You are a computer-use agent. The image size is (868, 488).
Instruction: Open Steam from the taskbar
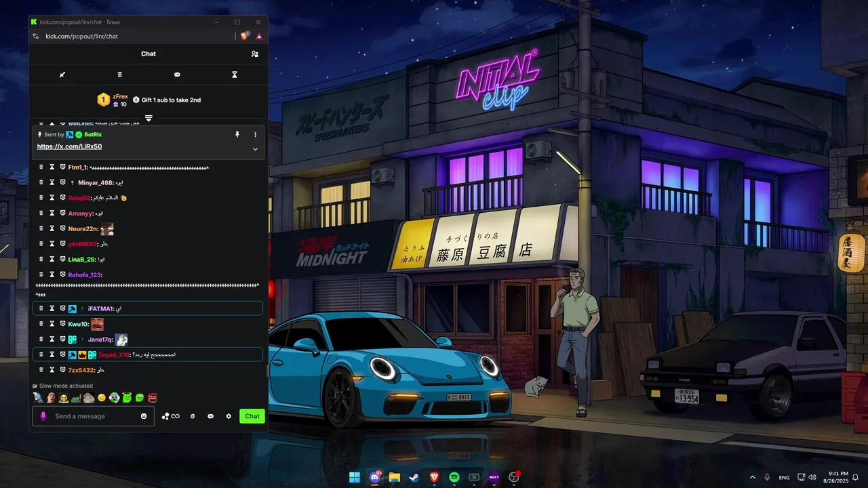tap(414, 477)
